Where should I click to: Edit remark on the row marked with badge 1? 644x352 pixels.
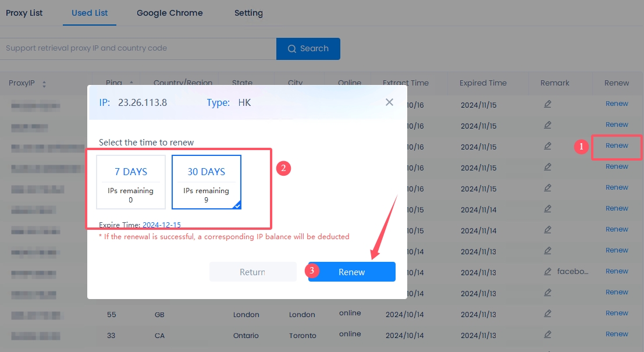pyautogui.click(x=547, y=146)
